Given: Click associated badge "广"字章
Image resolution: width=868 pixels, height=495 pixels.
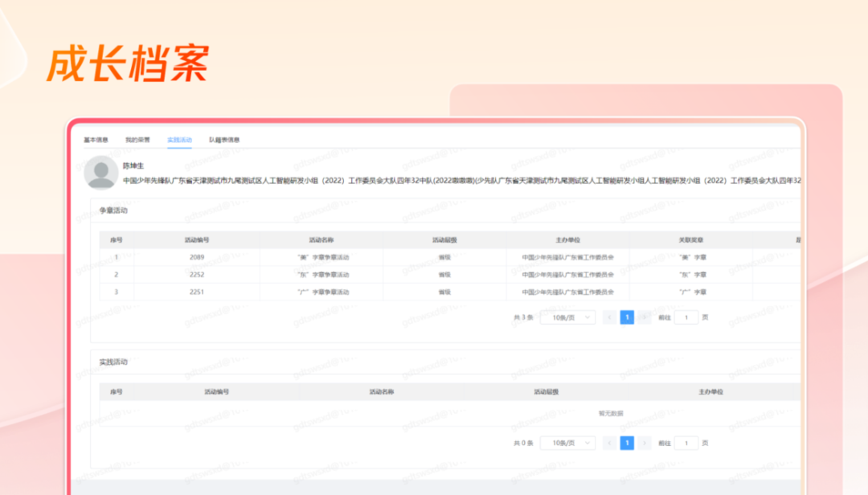Looking at the screenshot, I should [693, 292].
